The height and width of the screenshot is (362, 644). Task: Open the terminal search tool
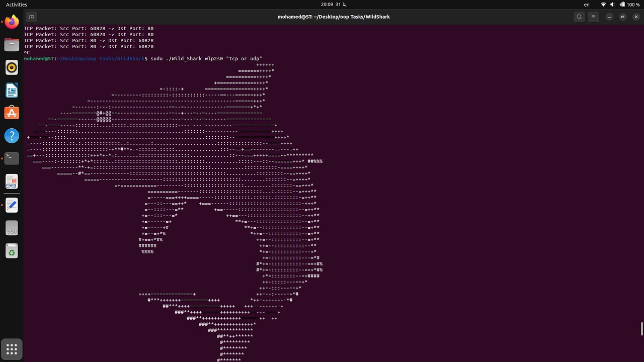pos(579,17)
